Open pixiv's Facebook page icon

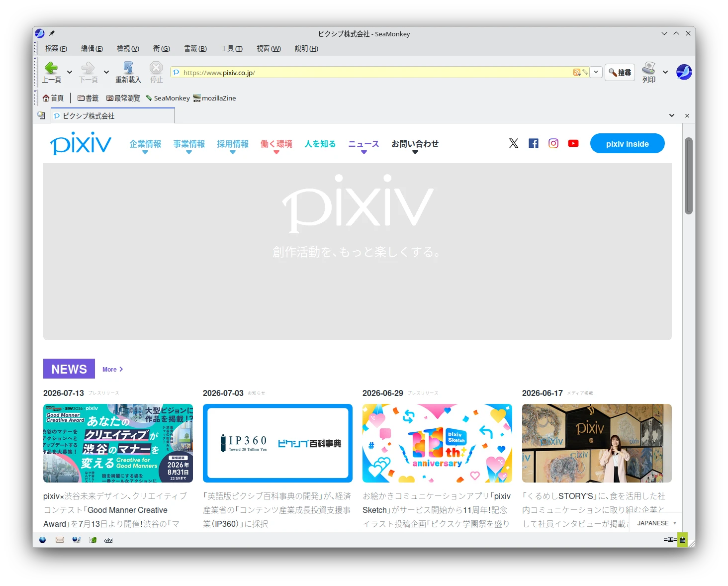pyautogui.click(x=534, y=143)
